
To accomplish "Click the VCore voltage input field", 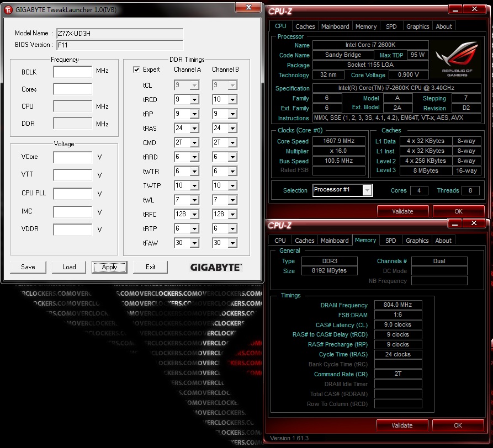I will 73,157.
